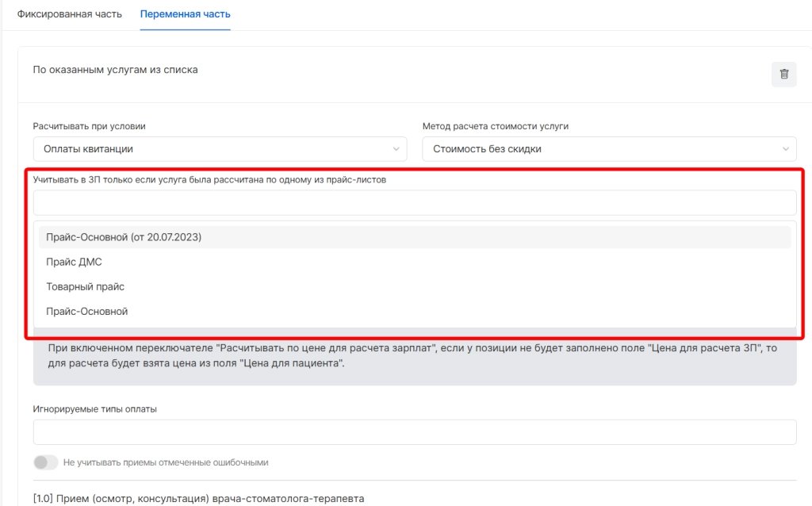Image resolution: width=812 pixels, height=506 pixels.
Task: Switch to the Фиксированная часть tab
Action: pyautogui.click(x=70, y=14)
